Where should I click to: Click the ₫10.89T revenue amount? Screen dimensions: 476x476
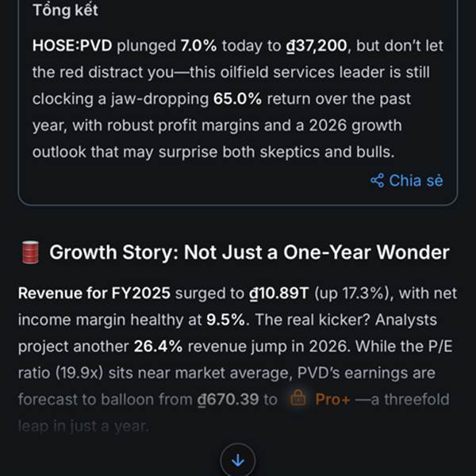(279, 294)
